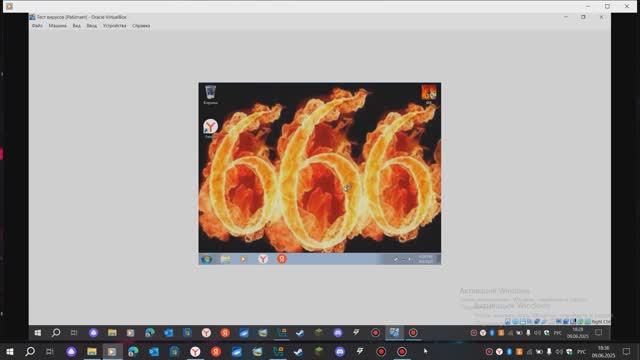The image size is (640, 360).
Task: Launch Minecraft block icon on bottom taskbar
Action: click(x=319, y=351)
